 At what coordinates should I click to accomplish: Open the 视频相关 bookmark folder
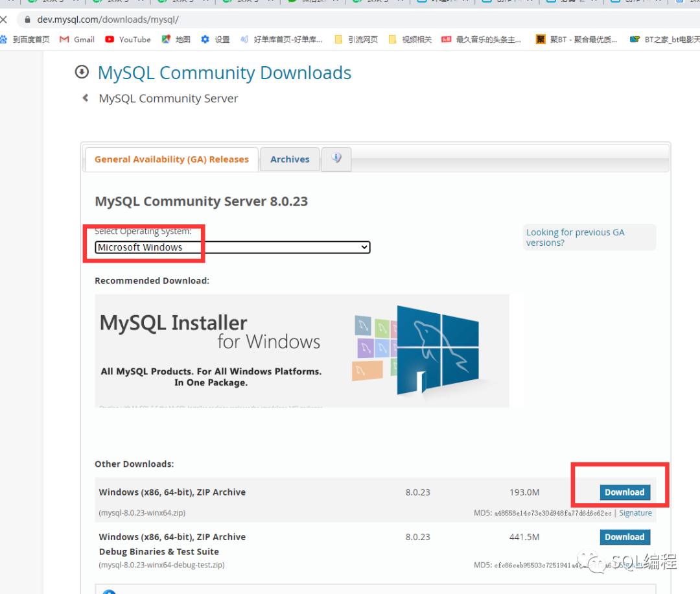click(410, 40)
